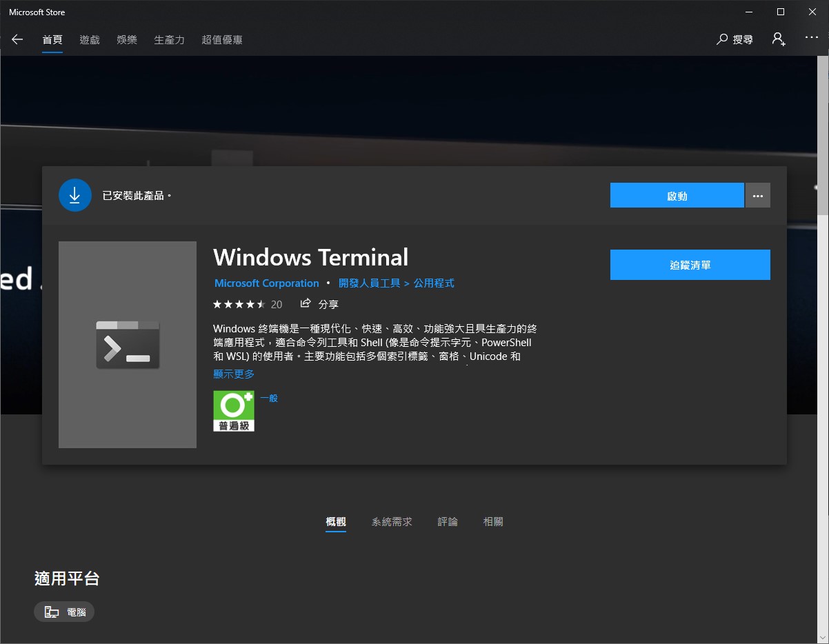The height and width of the screenshot is (644, 829).
Task: Open the 超值優惠 tab
Action: pos(222,40)
